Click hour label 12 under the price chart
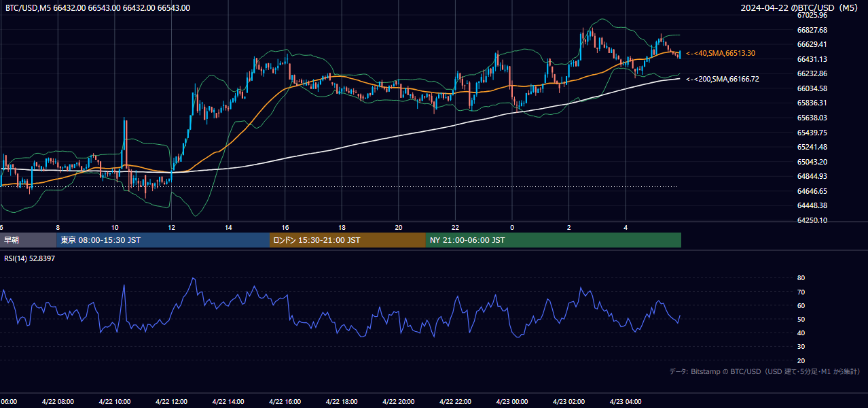This screenshot has width=868, height=408. (171, 228)
